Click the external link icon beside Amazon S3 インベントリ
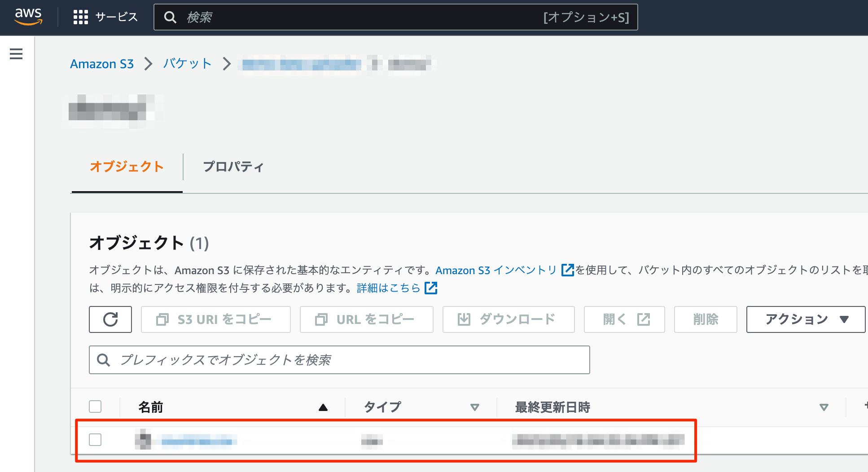 [x=567, y=270]
